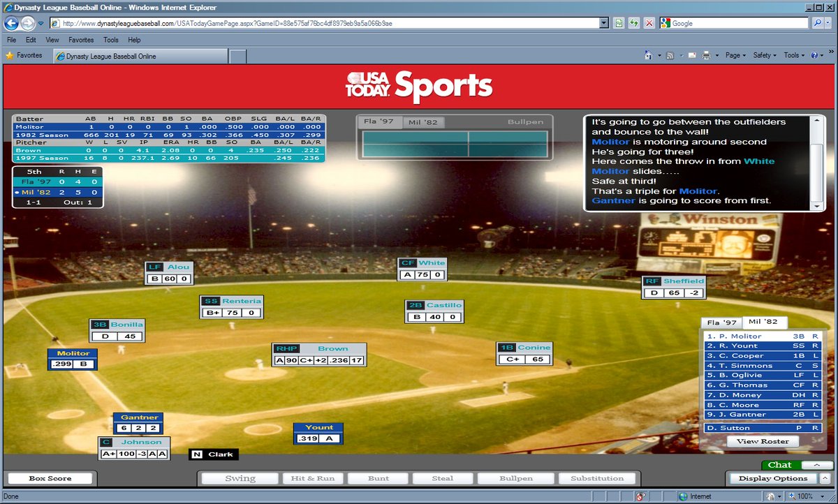838x504 pixels.
Task: Click the Bunt button
Action: pyautogui.click(x=378, y=478)
